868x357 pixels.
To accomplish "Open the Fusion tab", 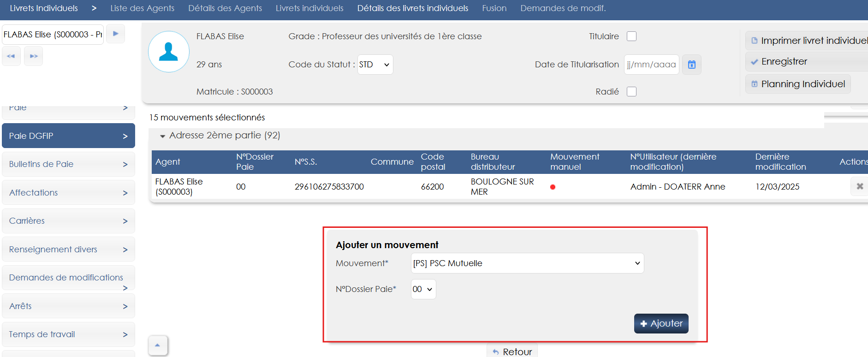I will point(494,8).
